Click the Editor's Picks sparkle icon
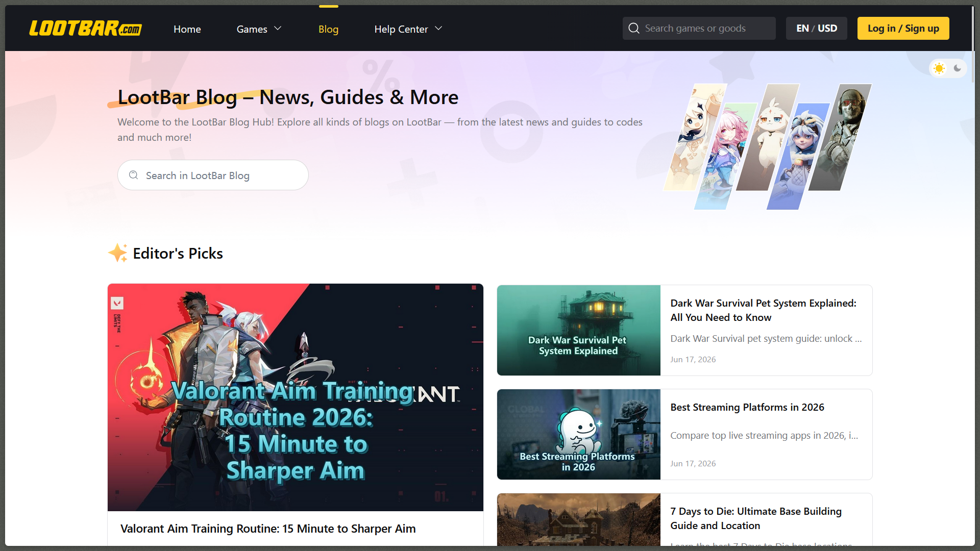 point(118,253)
